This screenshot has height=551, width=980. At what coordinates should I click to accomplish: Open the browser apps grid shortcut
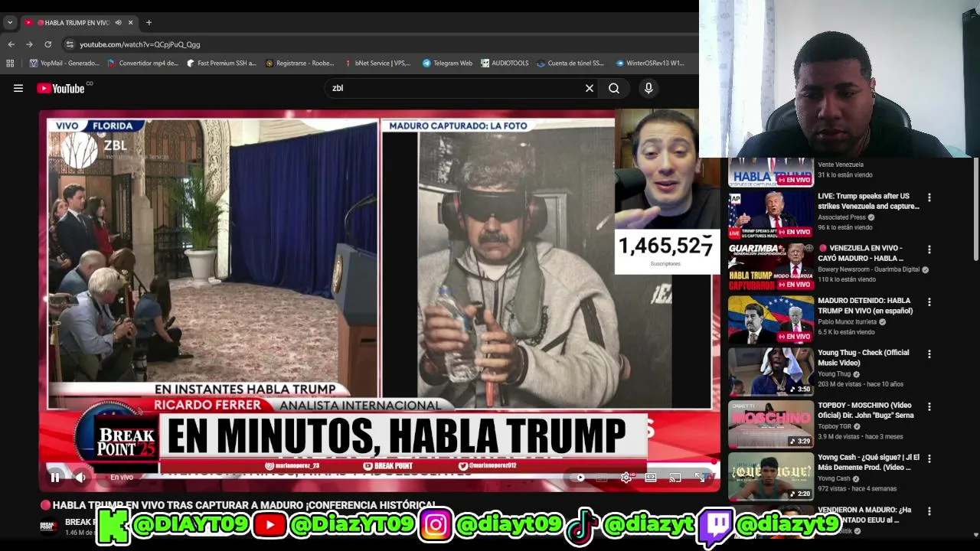point(10,64)
